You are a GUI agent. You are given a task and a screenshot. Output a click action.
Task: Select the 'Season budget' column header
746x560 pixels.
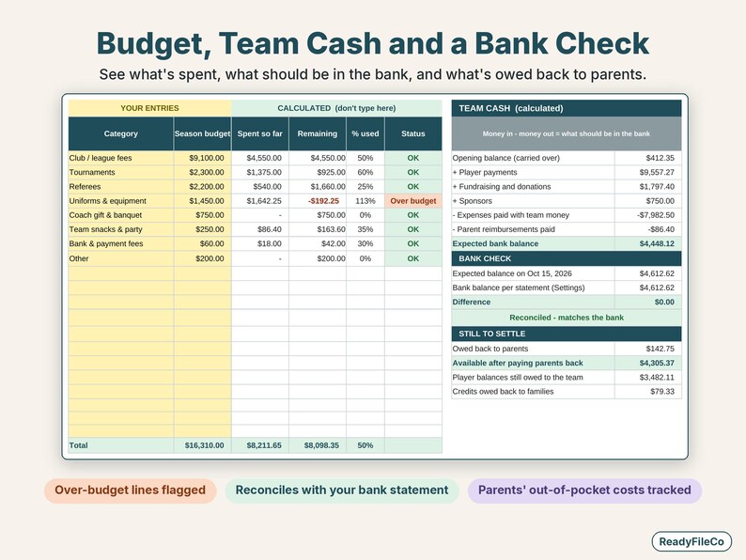[203, 133]
